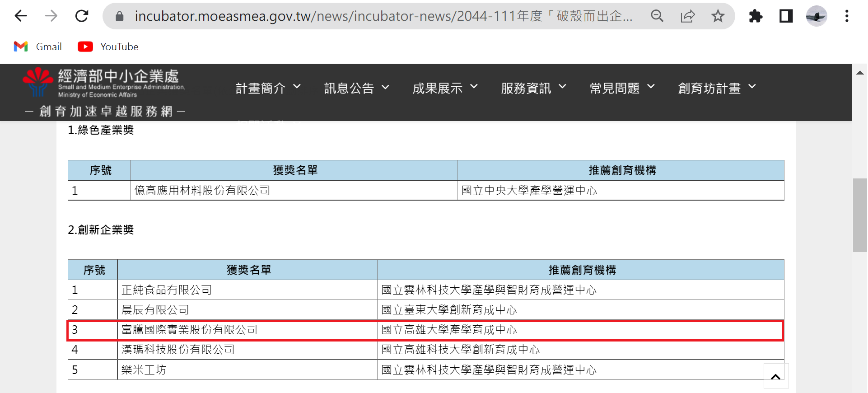Click 國立高雄大學產學育成中心 cell
This screenshot has height=393, width=868.
click(x=580, y=330)
